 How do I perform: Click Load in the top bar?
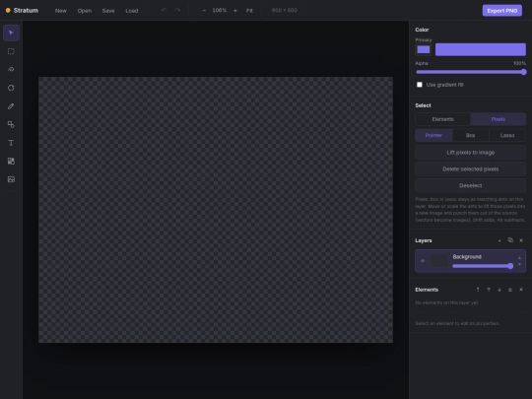point(132,11)
